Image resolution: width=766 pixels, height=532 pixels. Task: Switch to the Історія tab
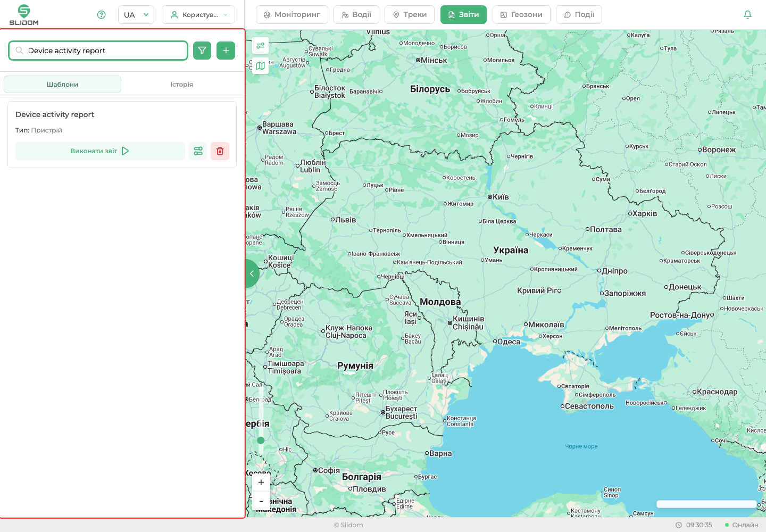[181, 85]
